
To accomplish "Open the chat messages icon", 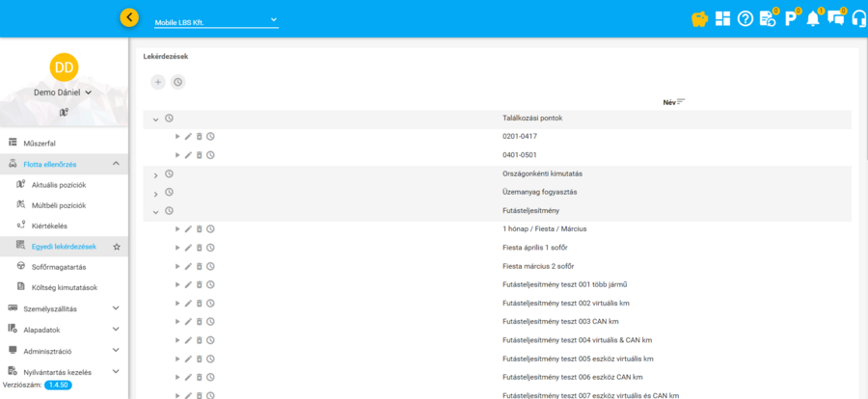I will [x=834, y=18].
